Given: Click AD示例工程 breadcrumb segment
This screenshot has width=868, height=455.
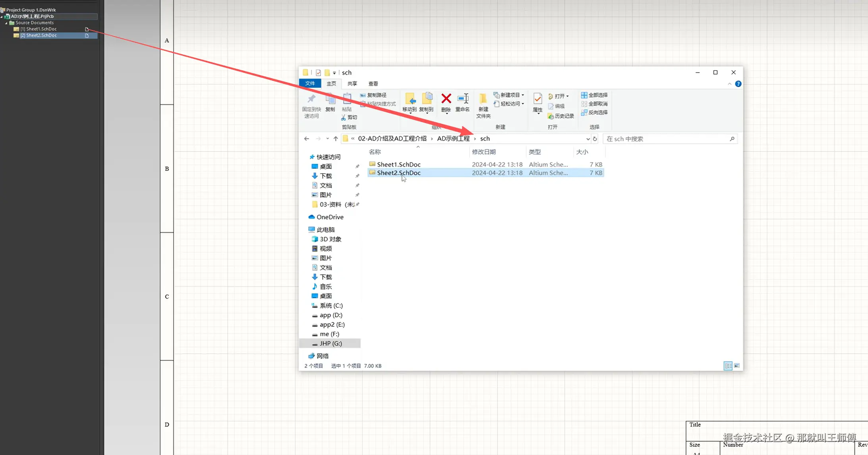Looking at the screenshot, I should coord(453,139).
